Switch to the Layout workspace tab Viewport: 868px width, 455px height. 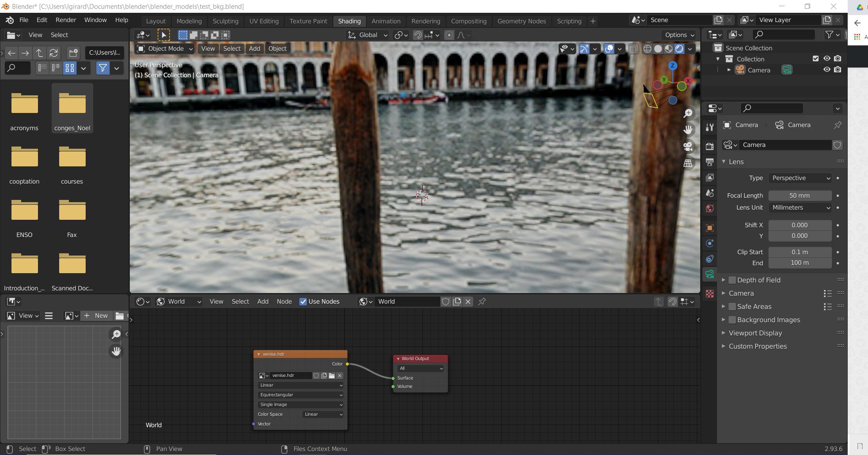(x=156, y=21)
